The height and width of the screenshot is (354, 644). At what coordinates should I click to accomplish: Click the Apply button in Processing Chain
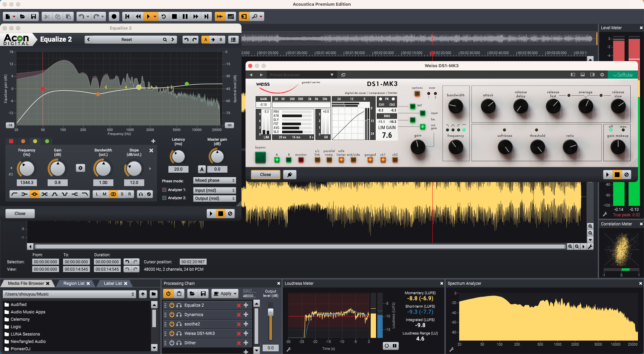pos(222,294)
